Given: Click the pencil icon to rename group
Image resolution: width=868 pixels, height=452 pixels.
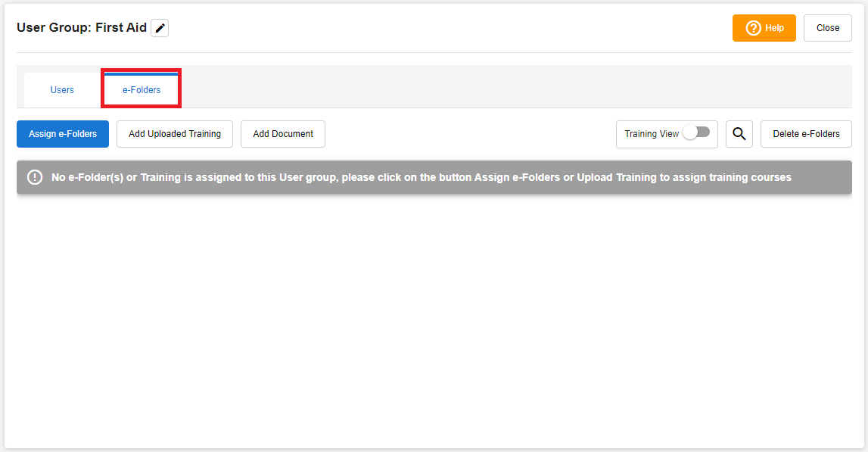Looking at the screenshot, I should point(160,28).
